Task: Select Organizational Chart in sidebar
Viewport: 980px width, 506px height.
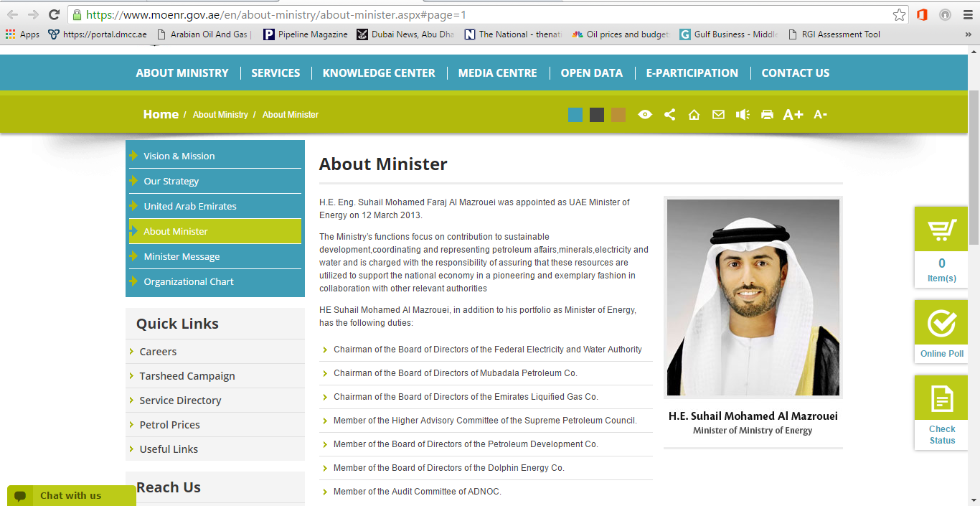Action: tap(215, 281)
